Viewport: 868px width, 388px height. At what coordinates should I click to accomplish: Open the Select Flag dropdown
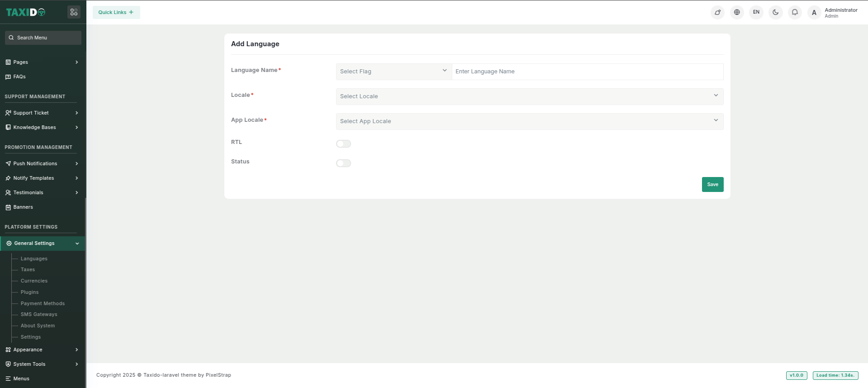click(394, 72)
